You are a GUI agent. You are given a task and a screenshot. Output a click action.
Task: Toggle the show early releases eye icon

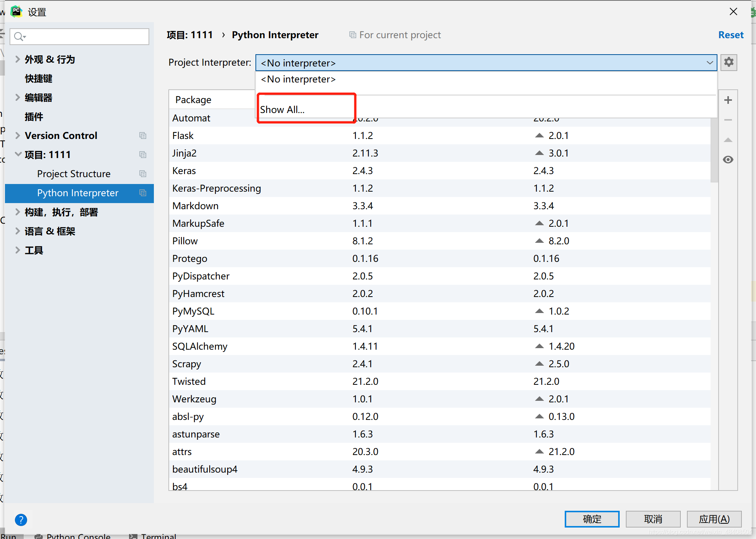(728, 160)
